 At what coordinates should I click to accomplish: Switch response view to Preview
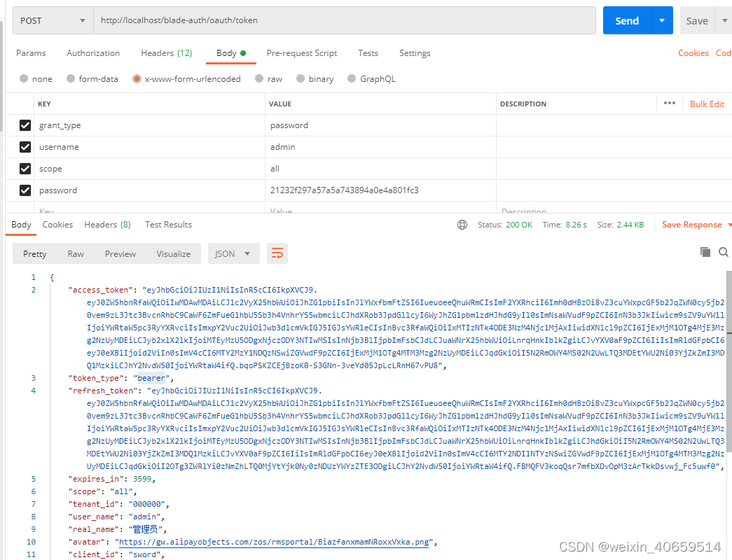pyautogui.click(x=120, y=254)
